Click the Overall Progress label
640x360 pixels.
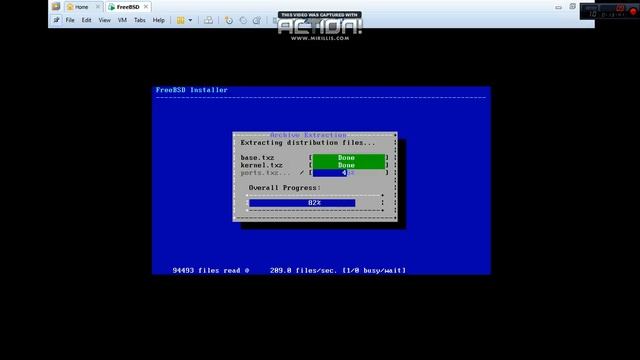284,188
